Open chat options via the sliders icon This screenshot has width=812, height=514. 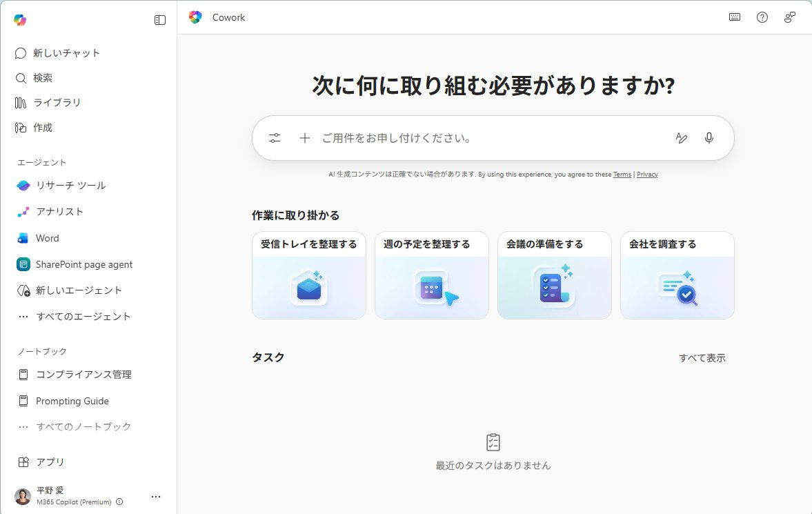275,137
